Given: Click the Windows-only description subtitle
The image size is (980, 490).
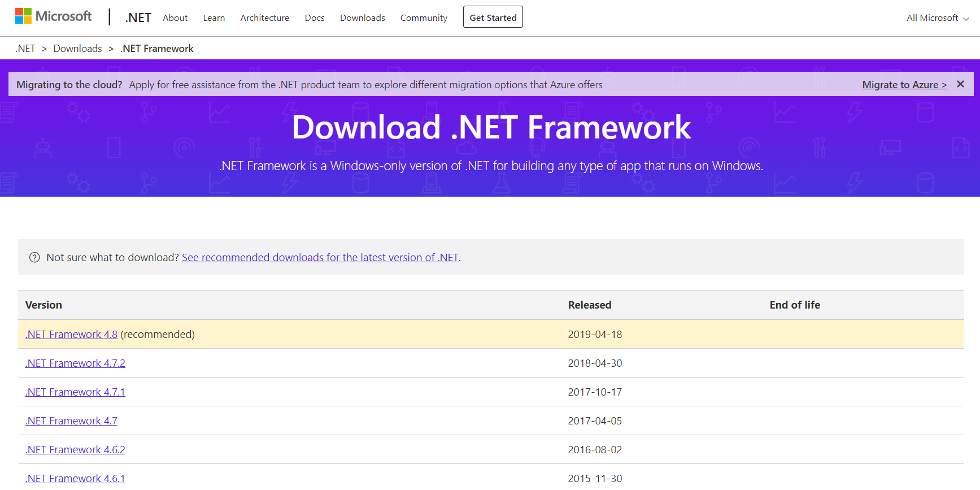Looking at the screenshot, I should tap(491, 166).
